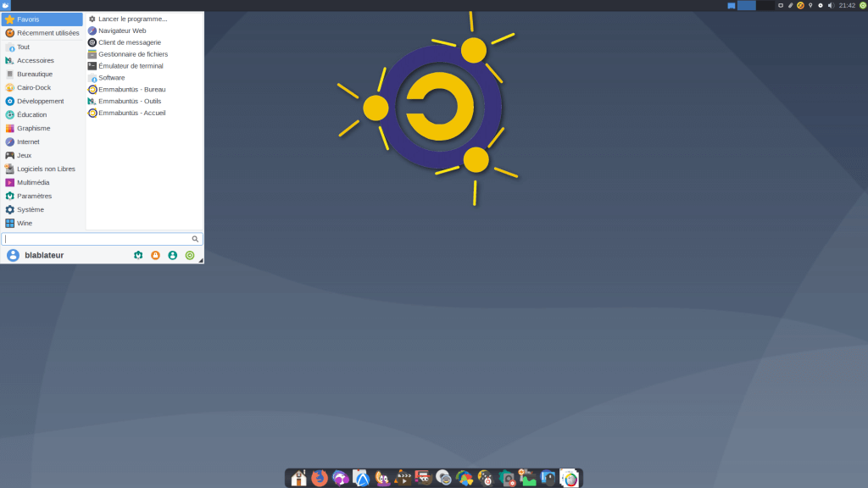Click the location pin tray icon
Screen dimensions: 868x488
coord(810,6)
